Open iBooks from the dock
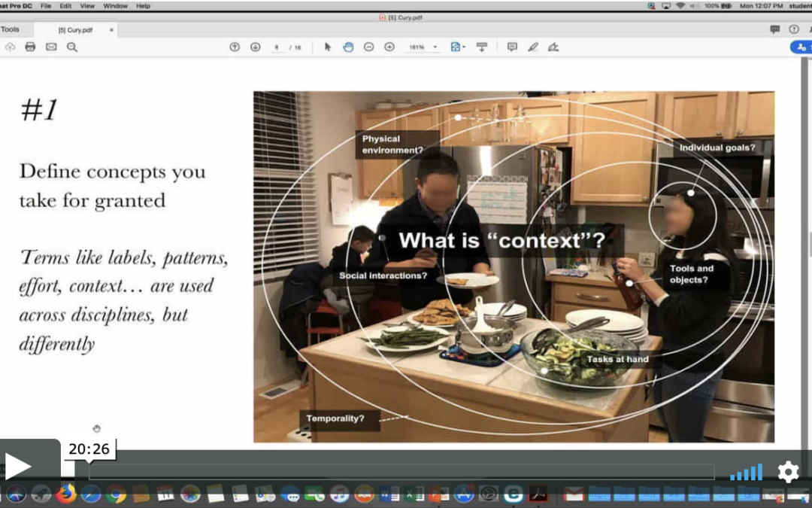 tap(364, 494)
